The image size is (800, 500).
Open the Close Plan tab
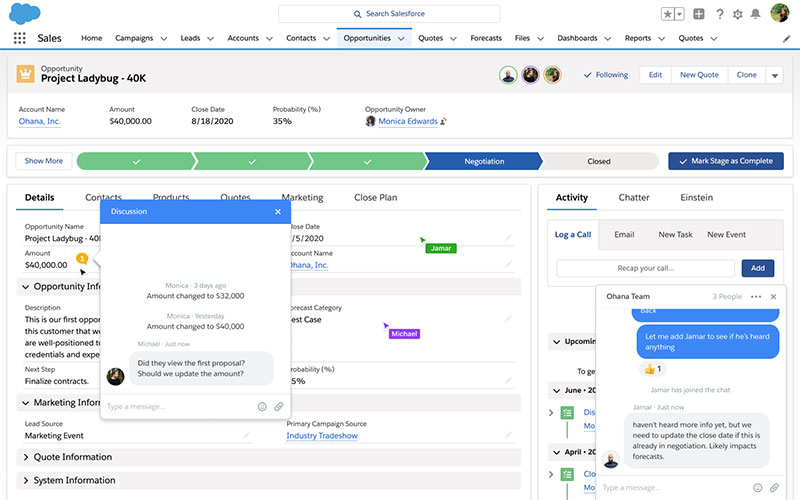(x=375, y=198)
